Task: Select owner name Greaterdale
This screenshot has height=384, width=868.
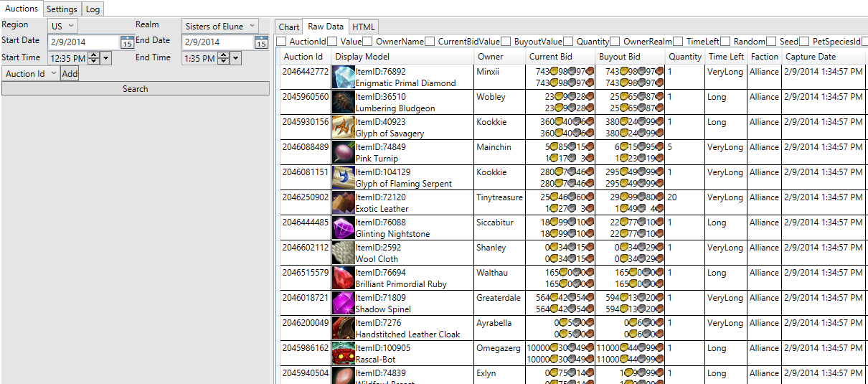Action: coord(499,298)
